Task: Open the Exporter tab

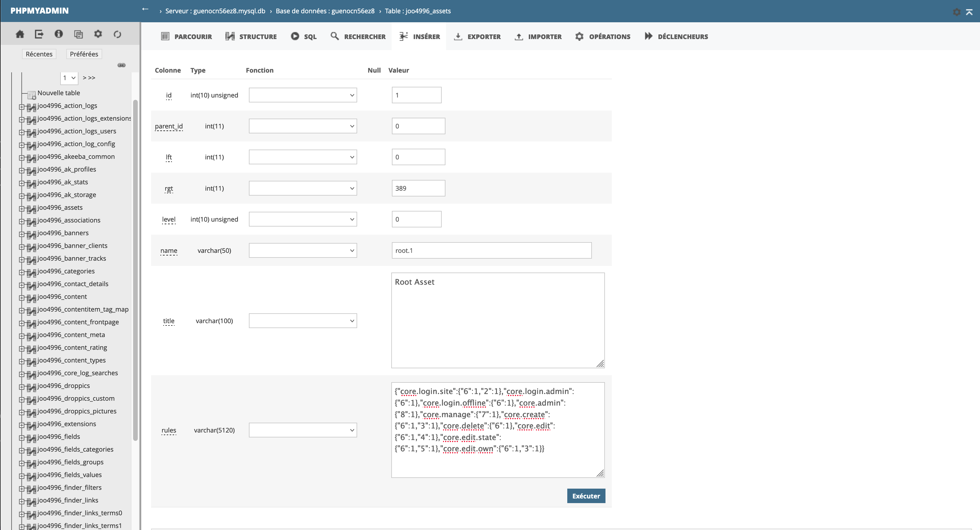Action: (478, 36)
